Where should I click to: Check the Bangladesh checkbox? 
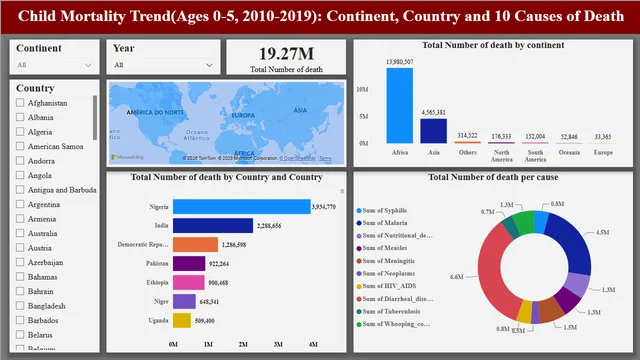20,305
